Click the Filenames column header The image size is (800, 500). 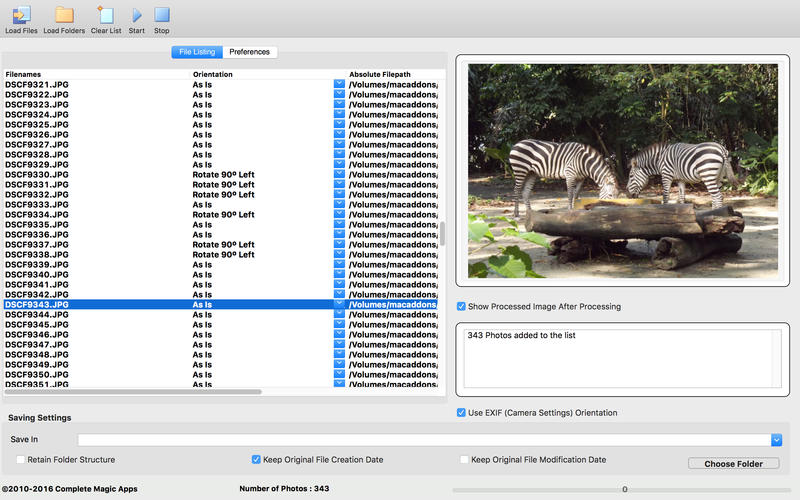tap(95, 74)
